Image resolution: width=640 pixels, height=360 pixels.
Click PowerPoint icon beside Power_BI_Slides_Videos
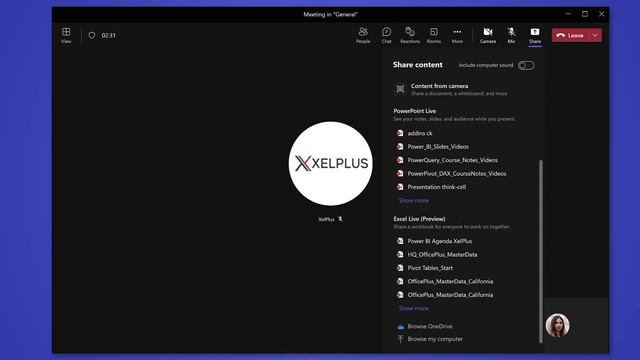[x=400, y=147]
